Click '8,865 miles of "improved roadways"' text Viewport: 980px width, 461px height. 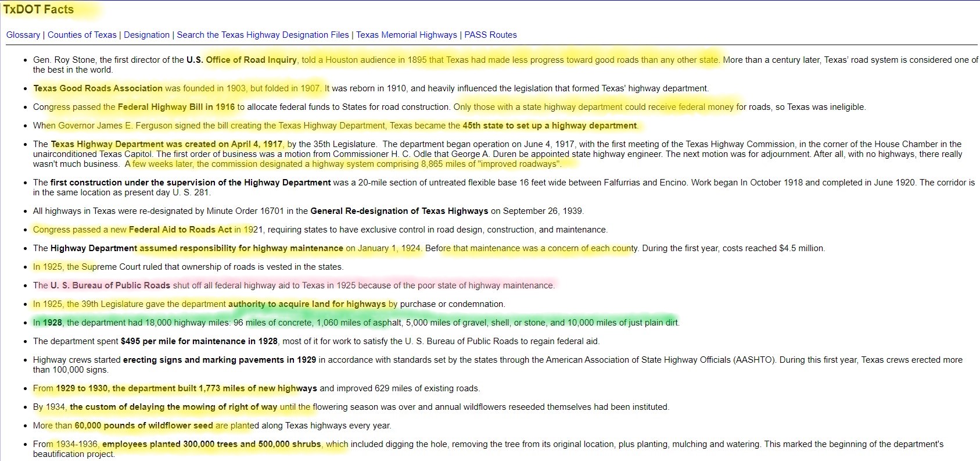point(491,164)
